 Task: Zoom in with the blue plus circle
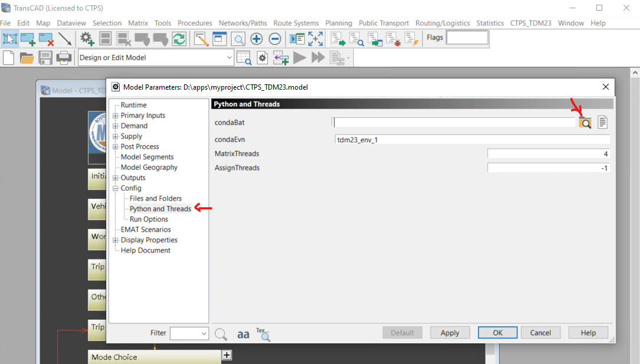tap(257, 39)
